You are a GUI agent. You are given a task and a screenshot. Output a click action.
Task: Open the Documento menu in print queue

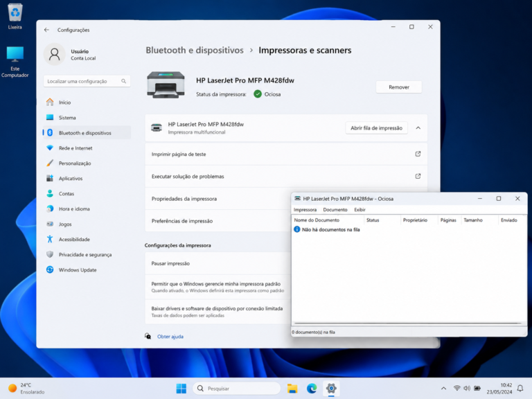pos(335,210)
